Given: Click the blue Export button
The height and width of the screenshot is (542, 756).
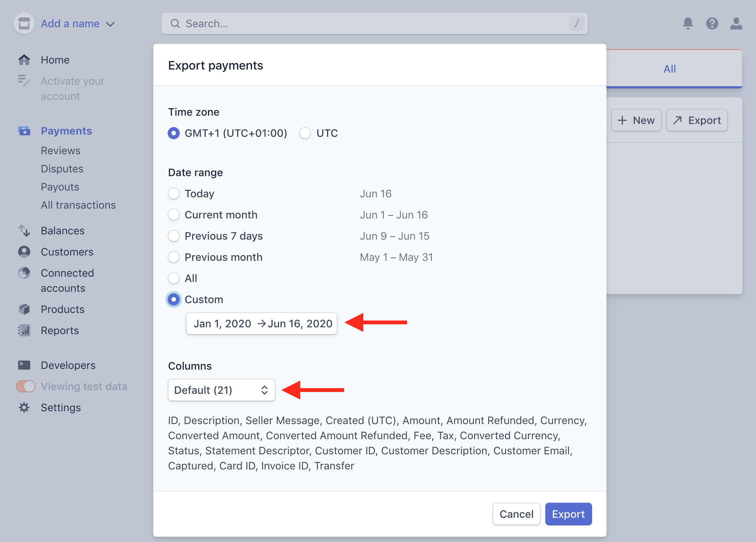Looking at the screenshot, I should click(x=568, y=514).
